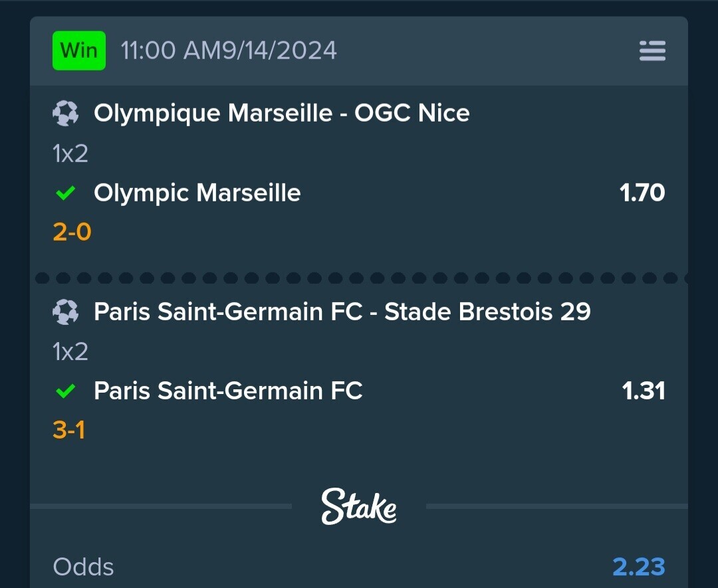Viewport: 718px width, 588px height.
Task: Select the Paris Saint-Germain FC selection row
Action: tap(358, 391)
